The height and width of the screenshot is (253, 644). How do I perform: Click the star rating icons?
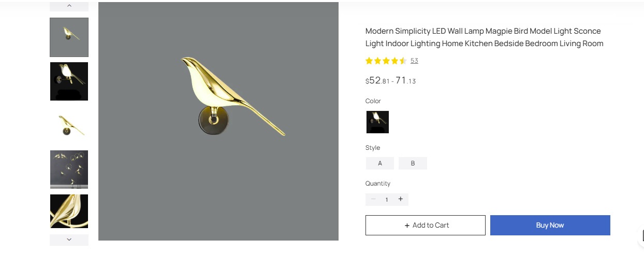tap(386, 61)
